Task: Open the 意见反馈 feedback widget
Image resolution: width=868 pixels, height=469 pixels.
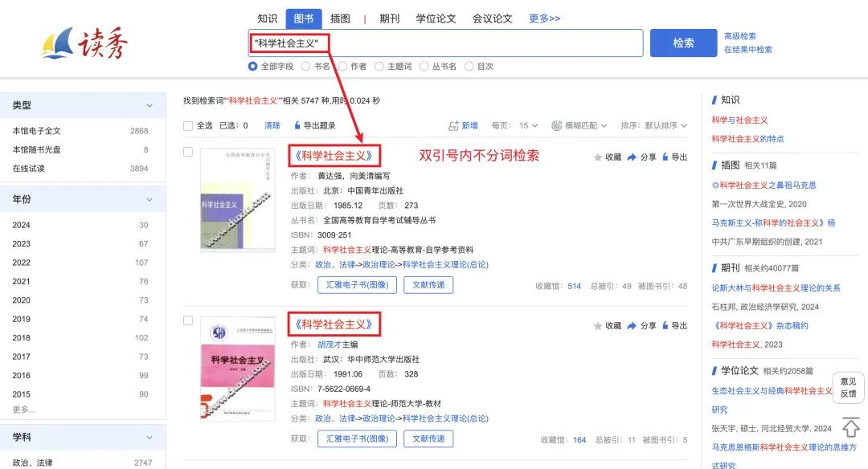Action: click(x=848, y=388)
